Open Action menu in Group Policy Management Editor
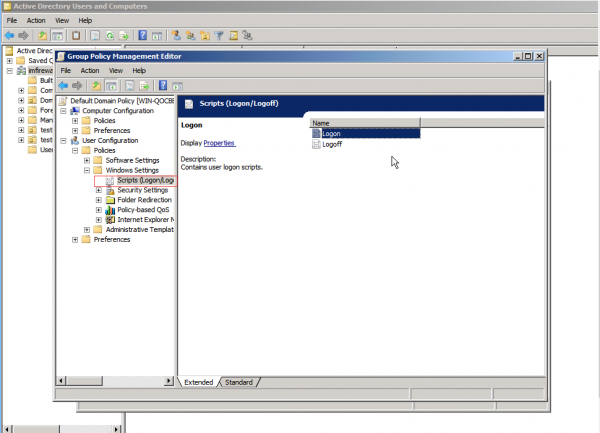 pos(90,70)
